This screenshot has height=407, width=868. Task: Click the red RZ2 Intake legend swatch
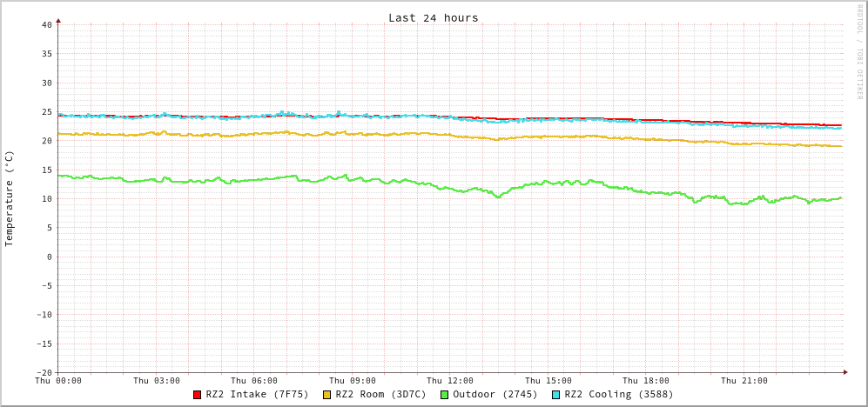(198, 395)
